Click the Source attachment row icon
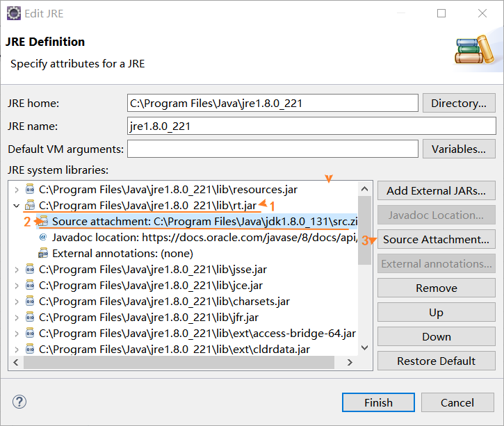The height and width of the screenshot is (426, 504). (x=43, y=221)
